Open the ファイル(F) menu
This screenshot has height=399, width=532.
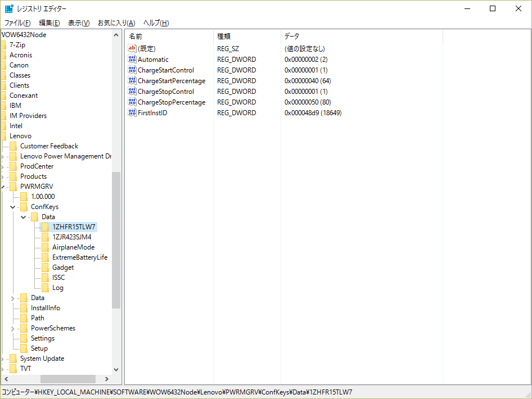click(17, 22)
